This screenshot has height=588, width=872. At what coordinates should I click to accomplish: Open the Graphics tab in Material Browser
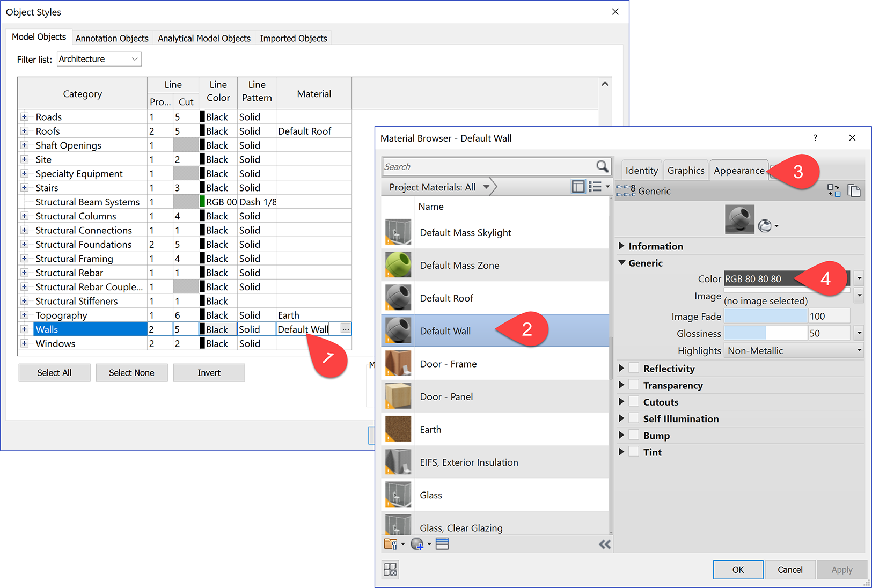pyautogui.click(x=685, y=171)
